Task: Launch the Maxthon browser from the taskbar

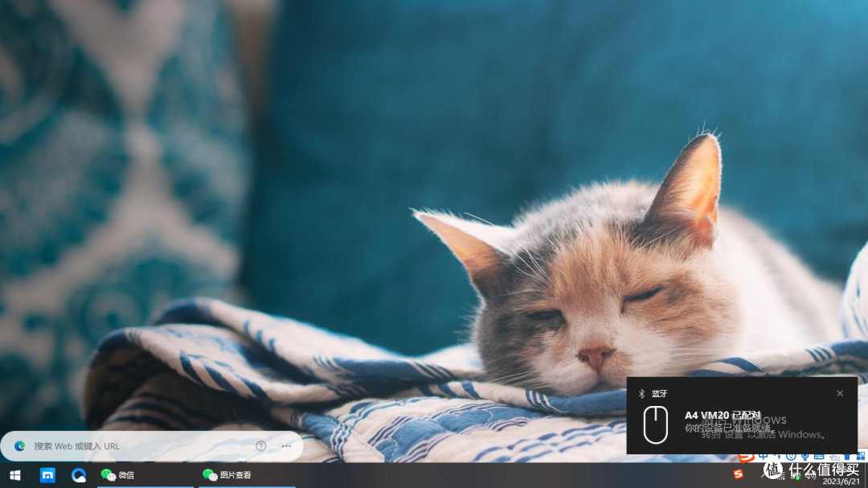Action: pyautogui.click(x=47, y=475)
